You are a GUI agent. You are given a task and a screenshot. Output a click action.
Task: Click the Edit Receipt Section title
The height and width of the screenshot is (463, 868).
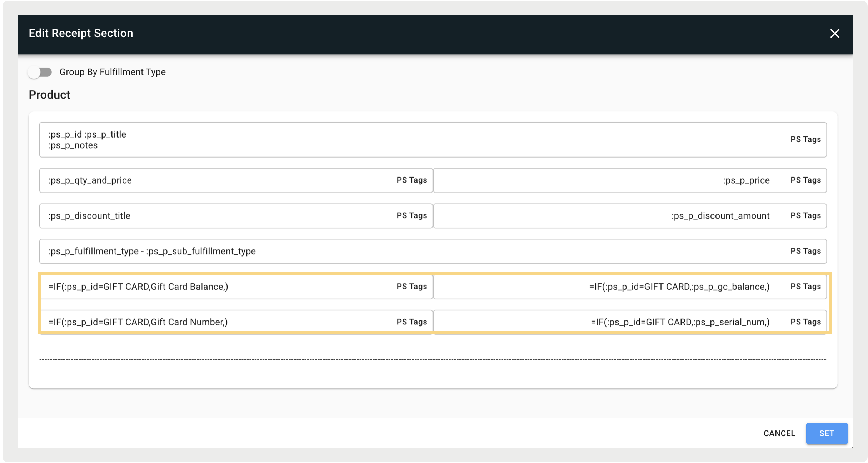click(x=81, y=33)
